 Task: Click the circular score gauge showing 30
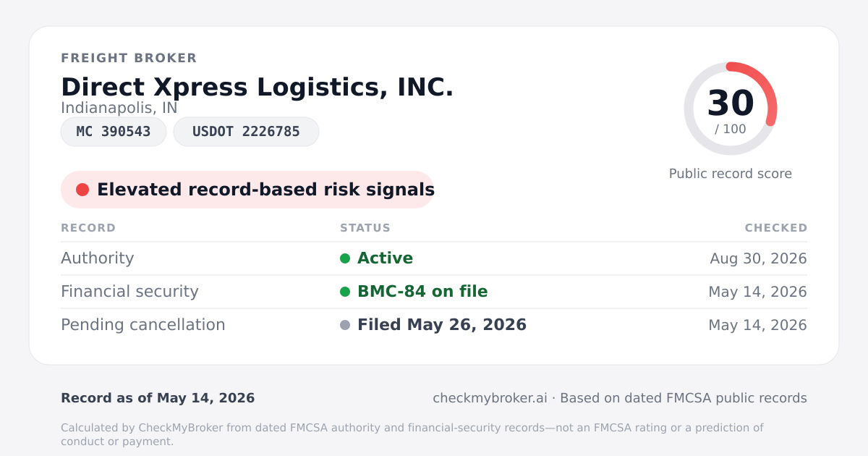tap(731, 109)
